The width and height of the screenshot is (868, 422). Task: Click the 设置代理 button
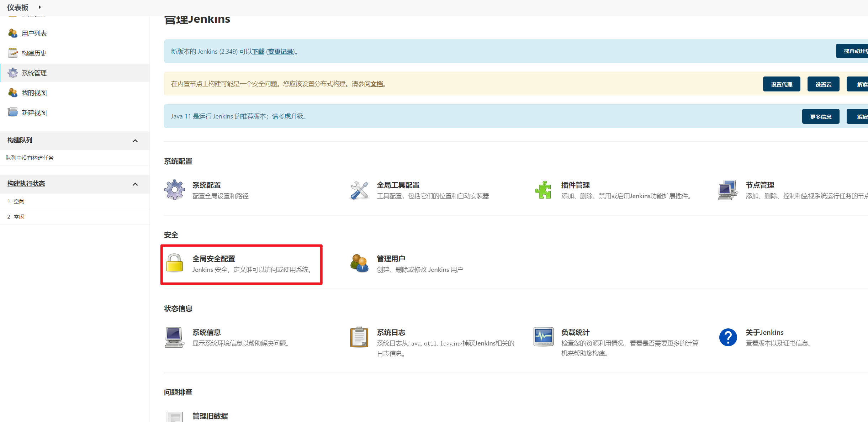click(x=781, y=84)
